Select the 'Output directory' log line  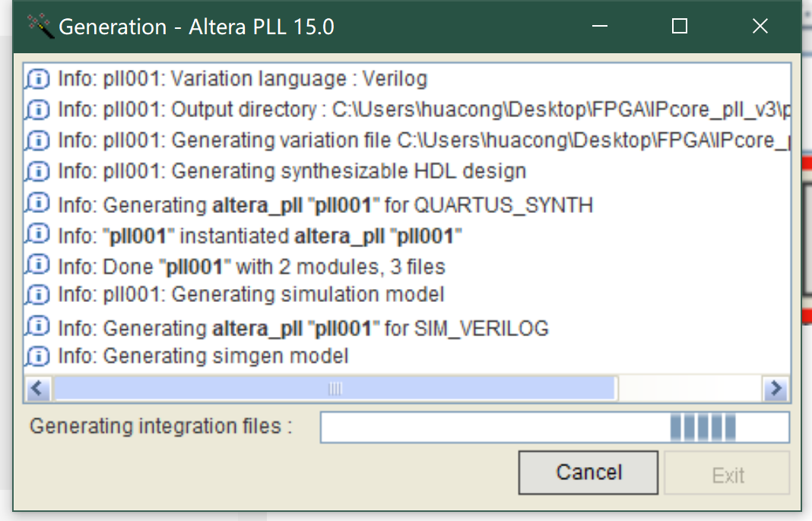click(x=423, y=110)
